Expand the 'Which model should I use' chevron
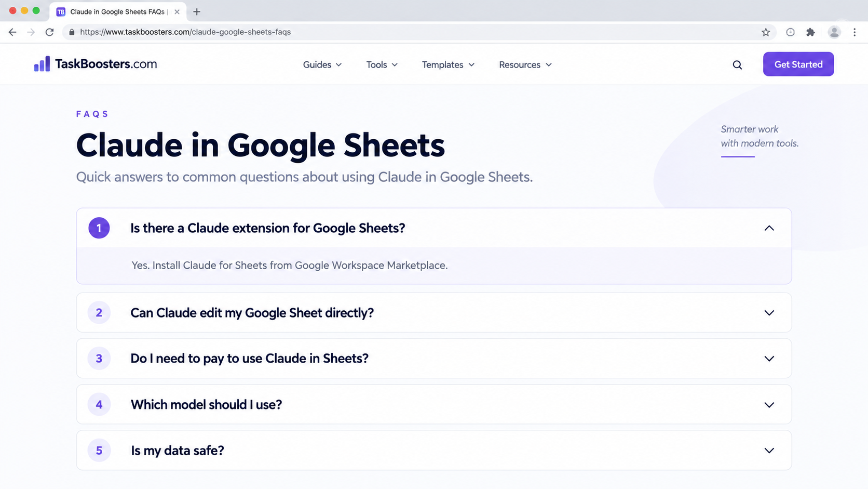Screen dimensions: 868x489 [x=769, y=405]
